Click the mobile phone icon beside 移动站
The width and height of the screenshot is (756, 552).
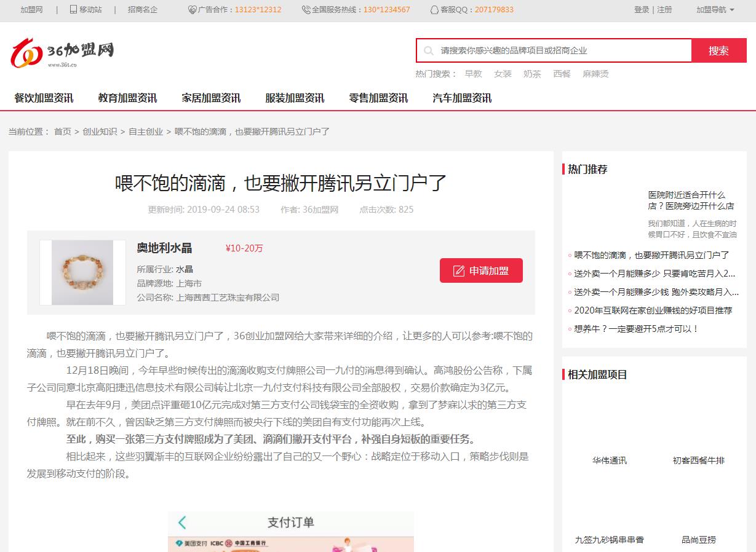(74, 10)
